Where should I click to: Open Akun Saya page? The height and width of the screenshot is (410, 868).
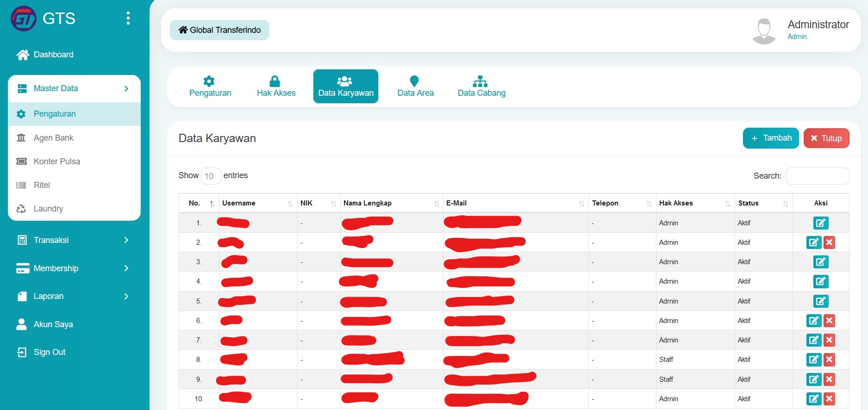[45, 324]
